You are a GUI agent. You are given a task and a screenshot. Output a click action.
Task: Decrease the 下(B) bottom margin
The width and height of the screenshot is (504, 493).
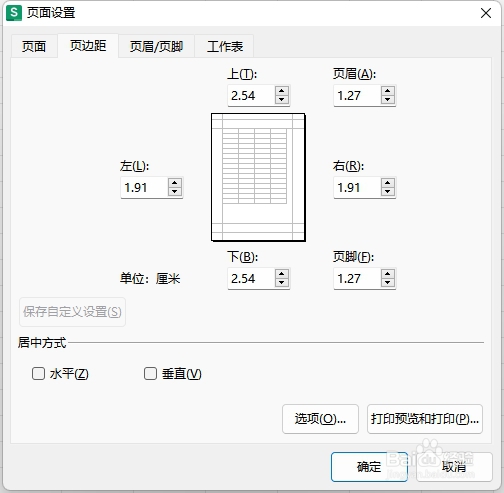(282, 283)
